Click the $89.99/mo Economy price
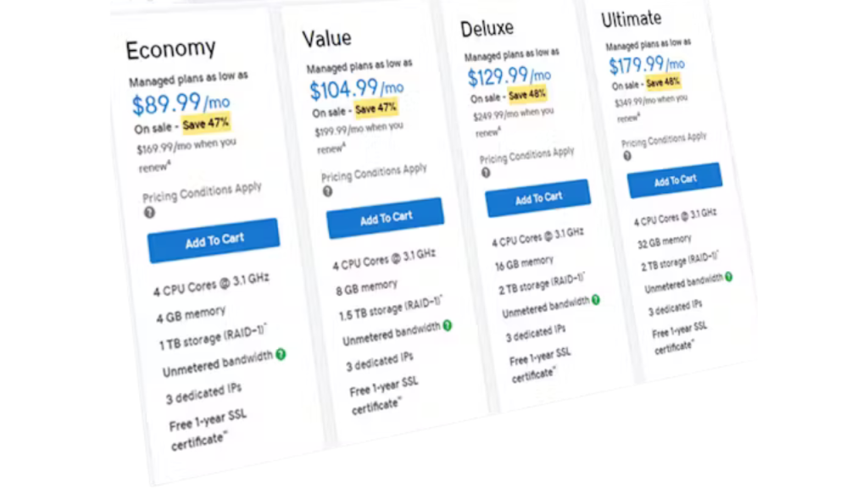The height and width of the screenshot is (488, 868). coord(180,103)
